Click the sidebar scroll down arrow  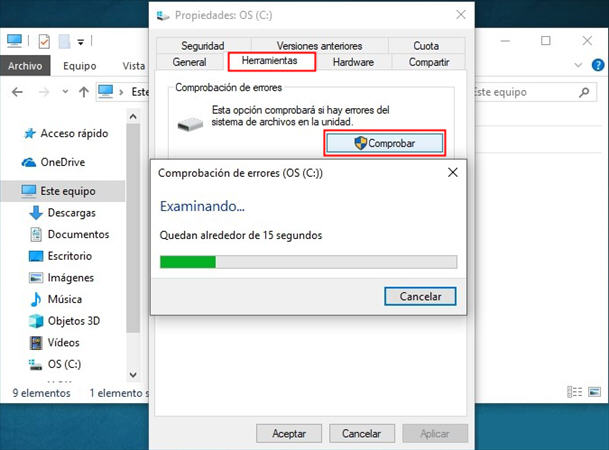coord(133,375)
